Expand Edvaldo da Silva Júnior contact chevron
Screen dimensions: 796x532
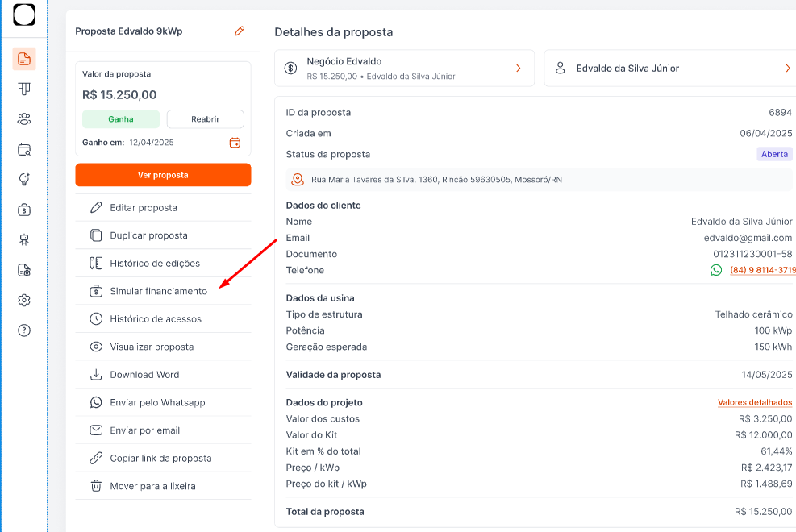tap(787, 69)
